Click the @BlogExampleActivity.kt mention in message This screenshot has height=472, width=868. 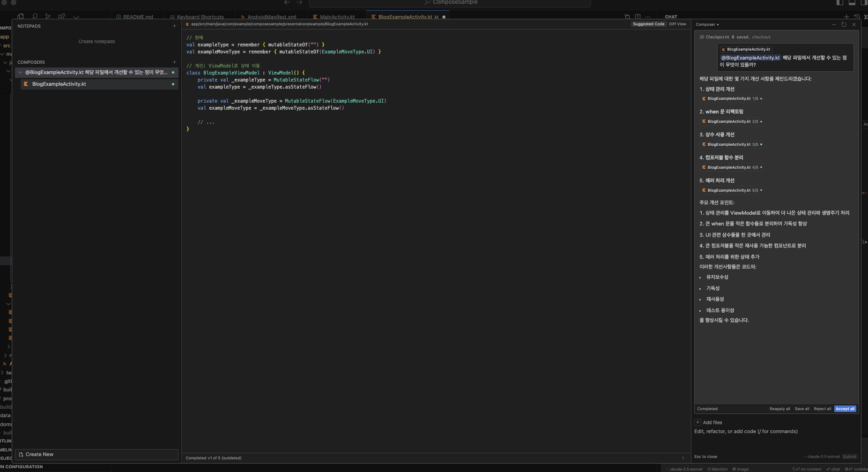(x=750, y=58)
